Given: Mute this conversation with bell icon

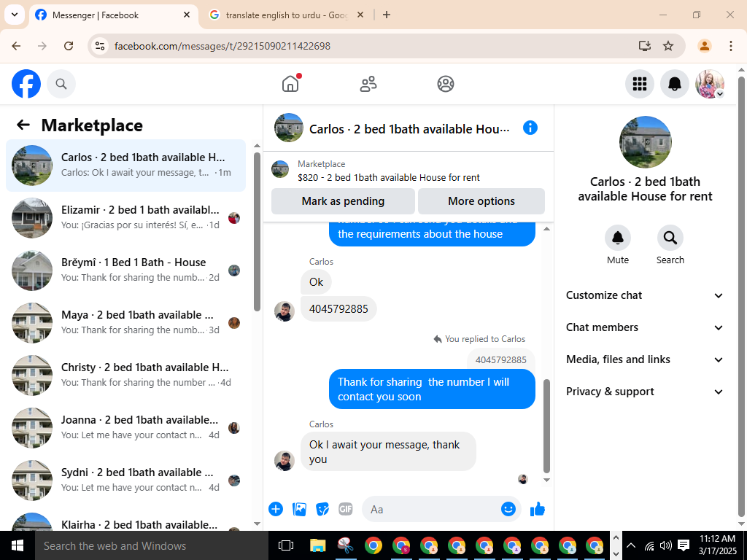Looking at the screenshot, I should coord(617,237).
